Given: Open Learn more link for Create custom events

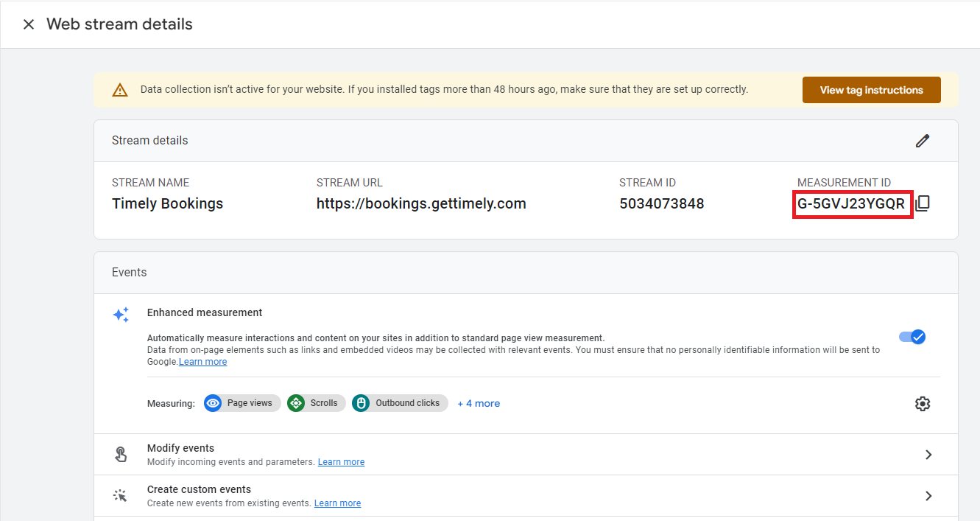Looking at the screenshot, I should click(x=337, y=503).
